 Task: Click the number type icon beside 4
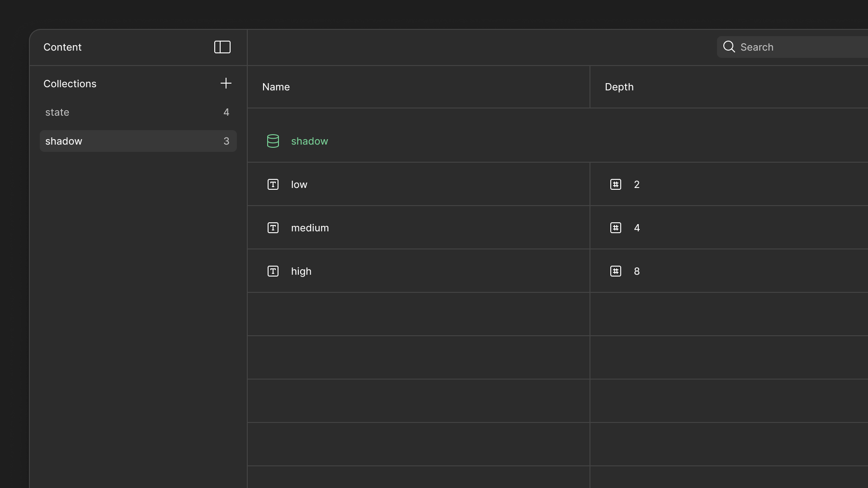616,228
